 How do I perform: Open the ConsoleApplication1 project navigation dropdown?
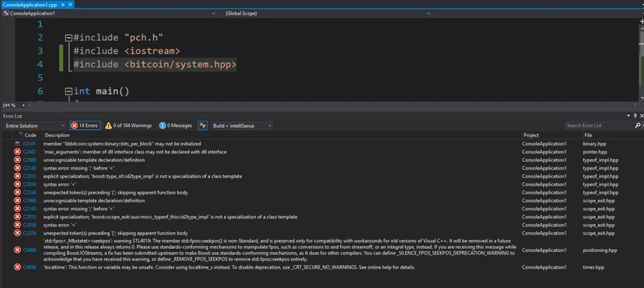[x=109, y=13]
